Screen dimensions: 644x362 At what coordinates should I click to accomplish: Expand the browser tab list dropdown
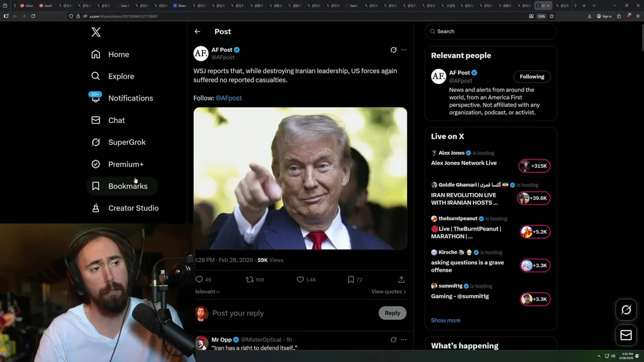pos(594,6)
